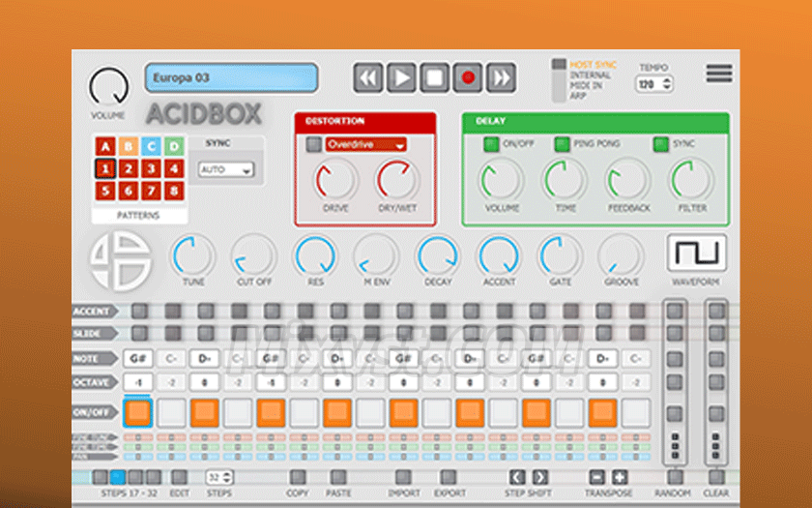Click the Stop transport button
Image resolution: width=812 pixels, height=508 pixels.
tap(435, 78)
